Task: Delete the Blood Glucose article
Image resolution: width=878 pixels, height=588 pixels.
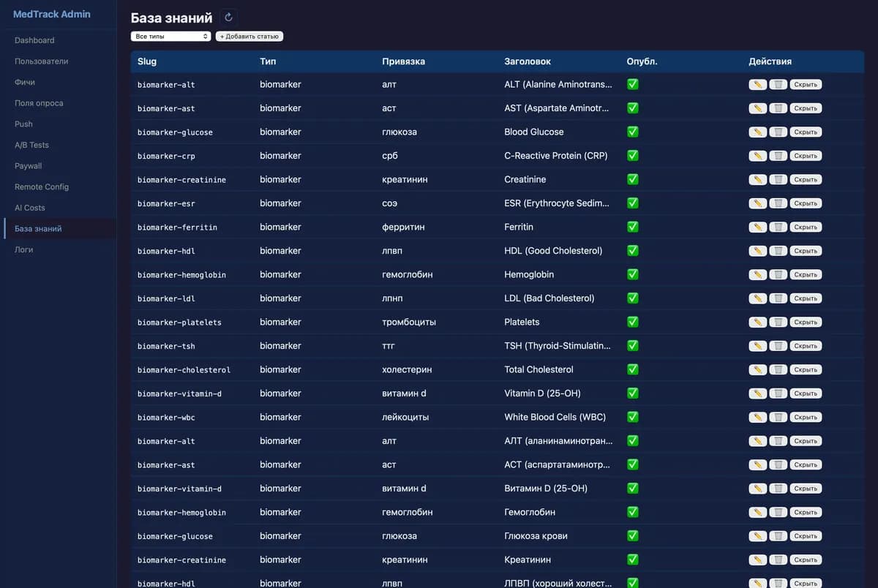Action: pos(778,132)
